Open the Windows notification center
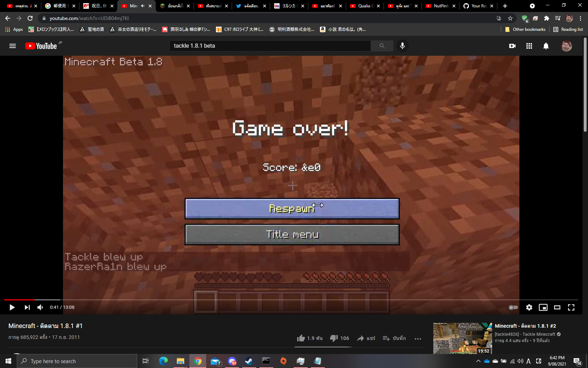 coord(577,361)
